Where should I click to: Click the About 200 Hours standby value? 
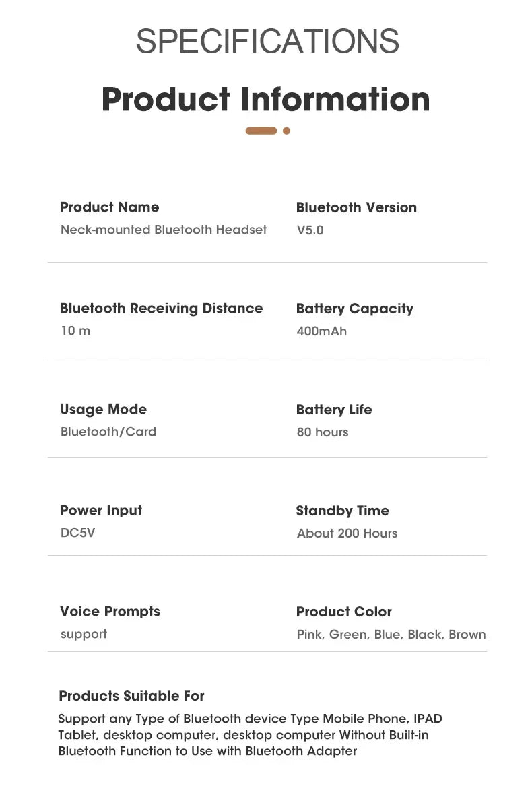tap(347, 533)
